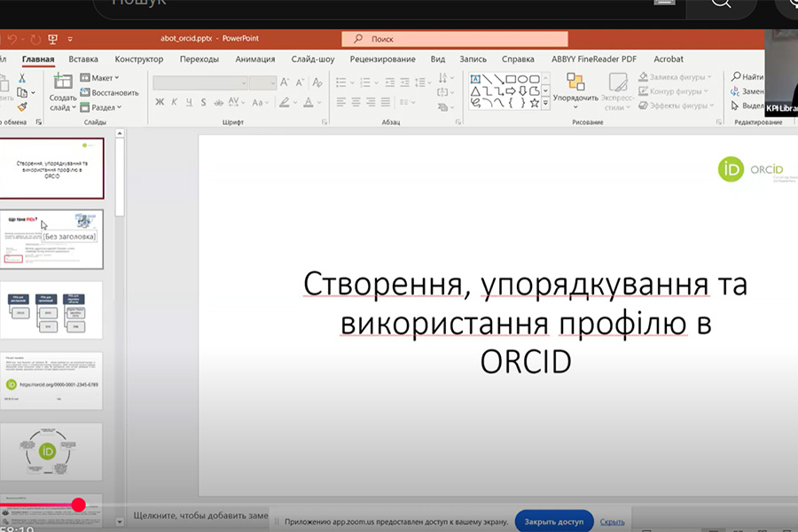Viewport: 798px width, 532px height.
Task: Select the rectangle shape in gallery
Action: click(x=511, y=79)
